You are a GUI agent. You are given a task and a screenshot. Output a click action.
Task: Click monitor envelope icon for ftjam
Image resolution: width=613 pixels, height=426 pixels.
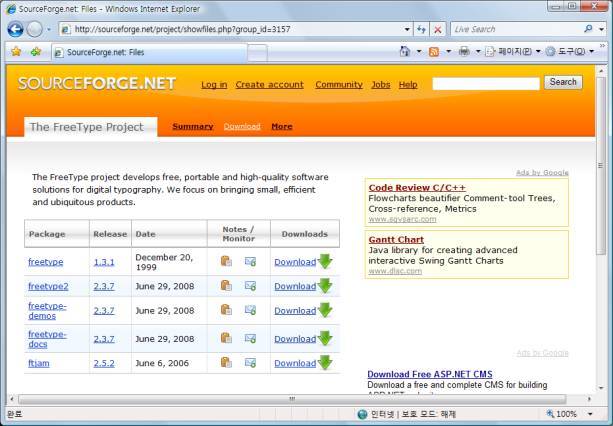[250, 363]
